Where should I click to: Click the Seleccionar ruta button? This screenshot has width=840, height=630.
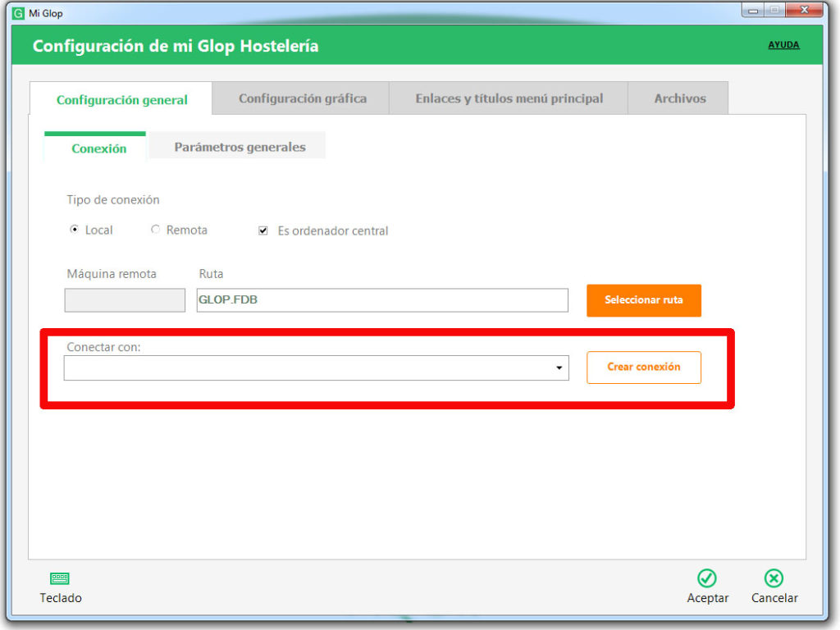(643, 300)
